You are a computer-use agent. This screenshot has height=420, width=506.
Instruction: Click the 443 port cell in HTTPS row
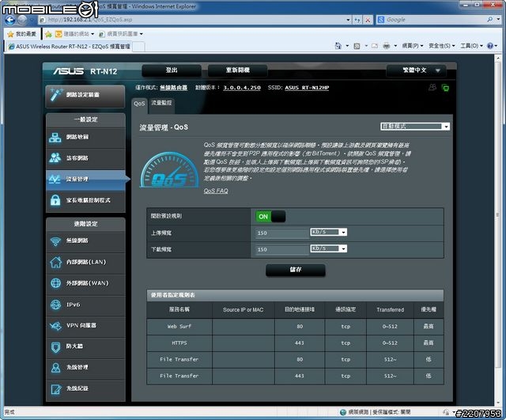click(300, 343)
